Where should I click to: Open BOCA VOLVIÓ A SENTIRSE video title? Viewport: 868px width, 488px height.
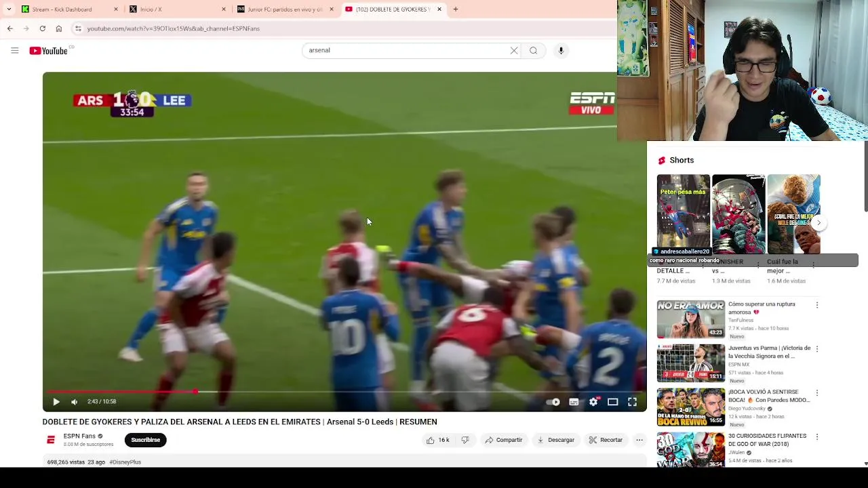pos(769,396)
